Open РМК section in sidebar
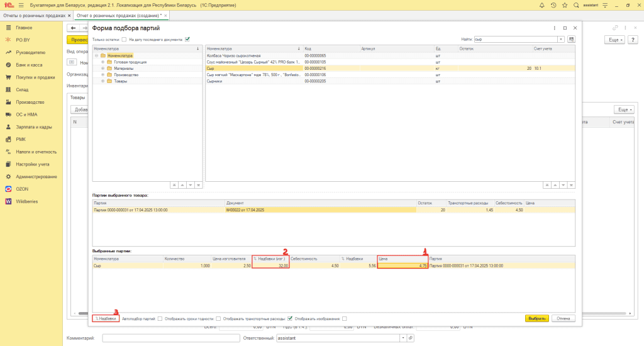The width and height of the screenshot is (644, 346). click(21, 139)
